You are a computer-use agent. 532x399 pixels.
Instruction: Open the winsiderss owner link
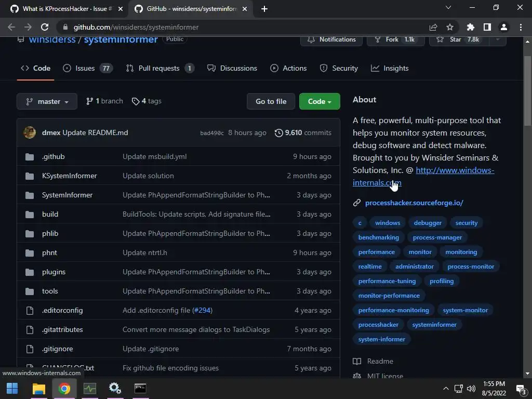pos(52,39)
